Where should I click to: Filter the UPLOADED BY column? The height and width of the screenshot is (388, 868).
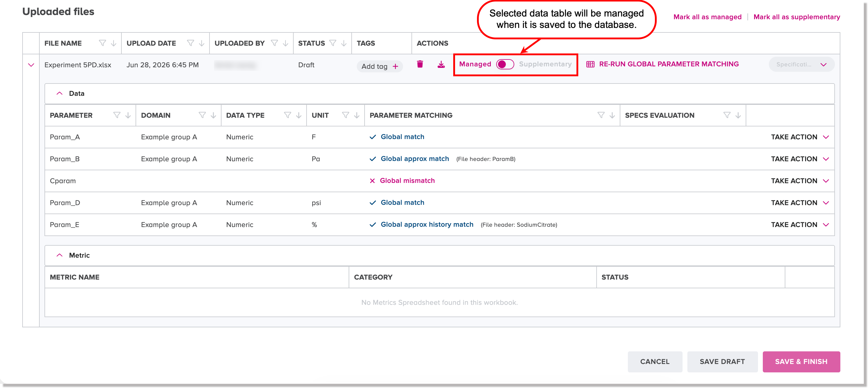274,43
